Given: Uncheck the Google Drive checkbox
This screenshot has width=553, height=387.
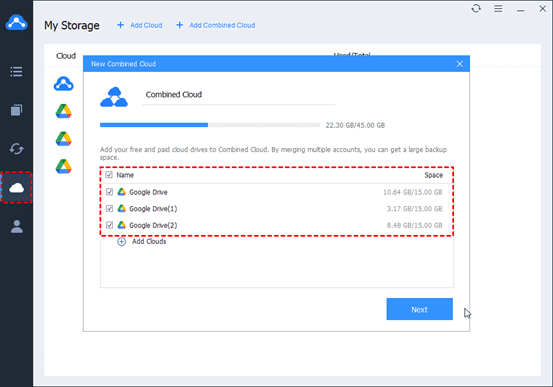Looking at the screenshot, I should (109, 192).
